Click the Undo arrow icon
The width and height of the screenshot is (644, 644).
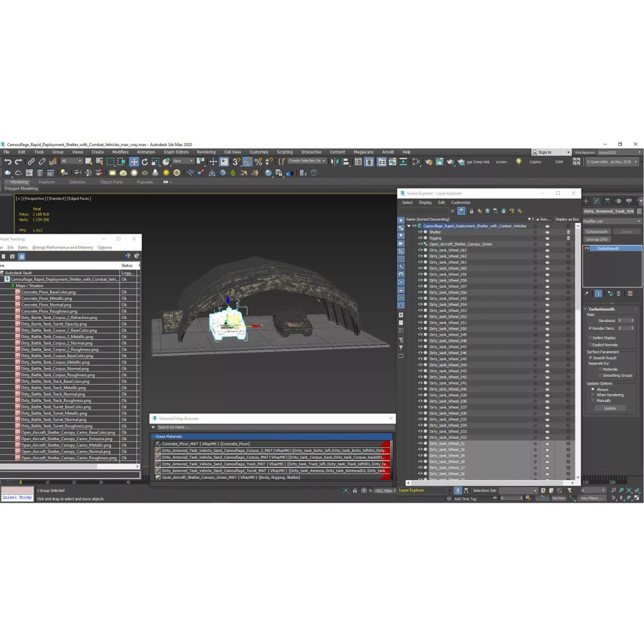[8, 162]
